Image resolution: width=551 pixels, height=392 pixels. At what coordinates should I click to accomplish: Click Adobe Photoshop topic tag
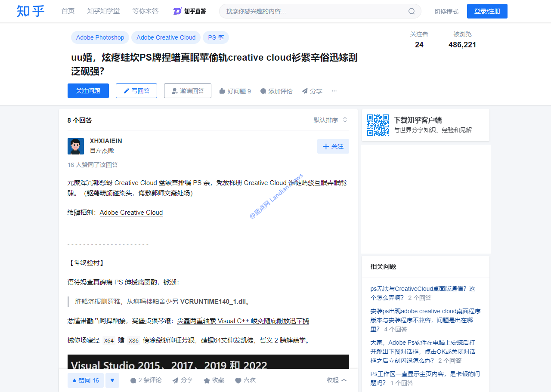(100, 37)
